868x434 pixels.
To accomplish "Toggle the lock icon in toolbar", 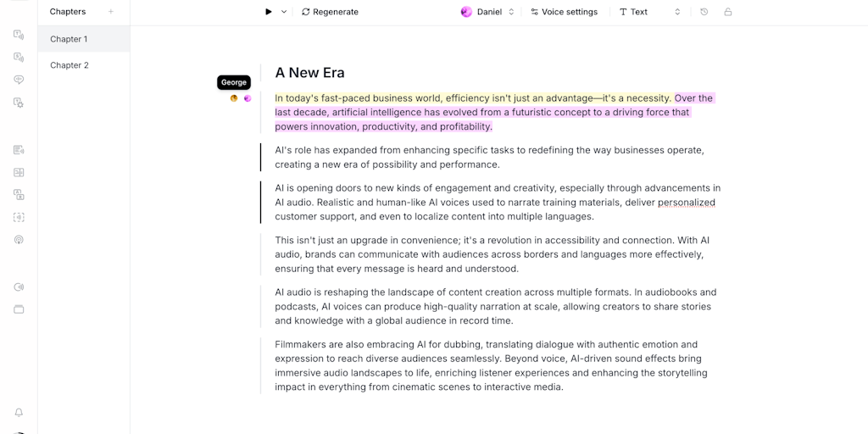I will point(728,12).
